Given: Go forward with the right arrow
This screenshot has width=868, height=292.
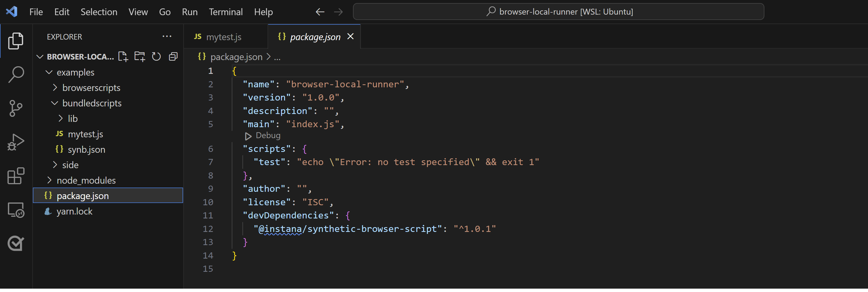Looking at the screenshot, I should pyautogui.click(x=338, y=12).
